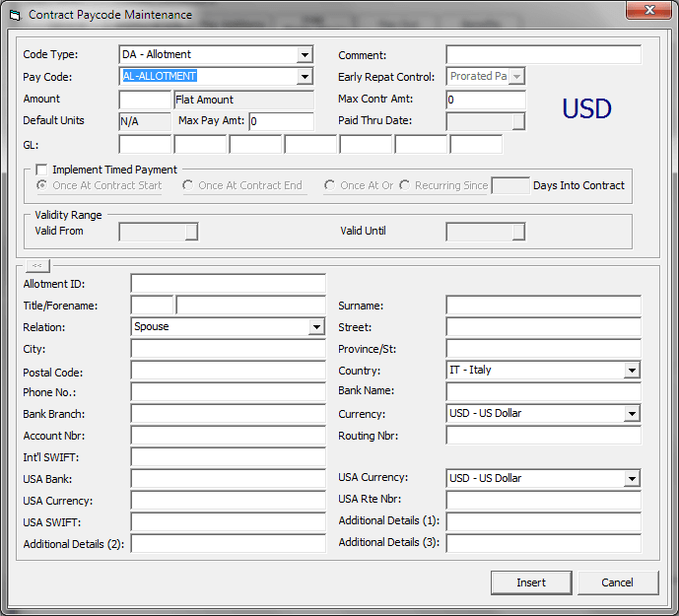
Task: Open the Paid Thru Date picker
Action: point(518,121)
